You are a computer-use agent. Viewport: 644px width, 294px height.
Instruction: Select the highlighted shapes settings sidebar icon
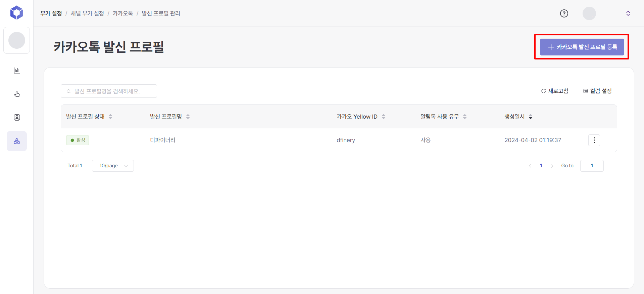click(x=17, y=141)
